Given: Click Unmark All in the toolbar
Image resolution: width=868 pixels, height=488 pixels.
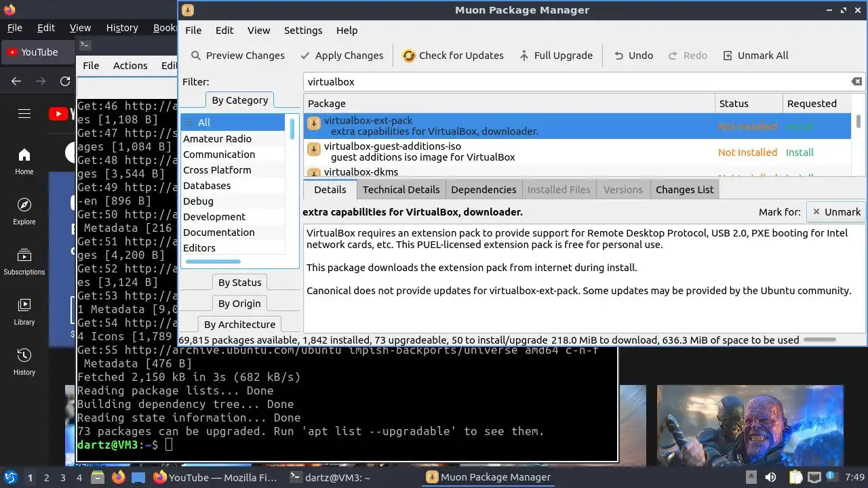Looking at the screenshot, I should click(x=755, y=56).
